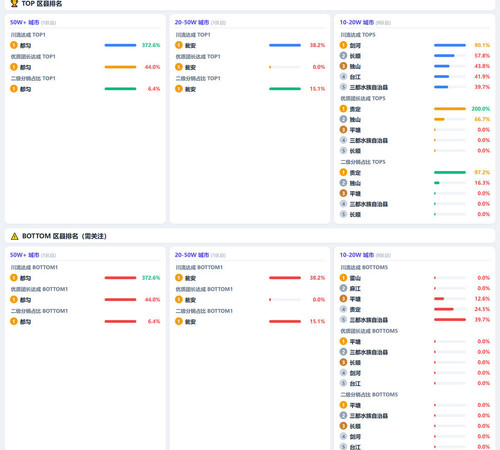
Task: Click the 90.1% value for 剑河
Action: (482, 45)
